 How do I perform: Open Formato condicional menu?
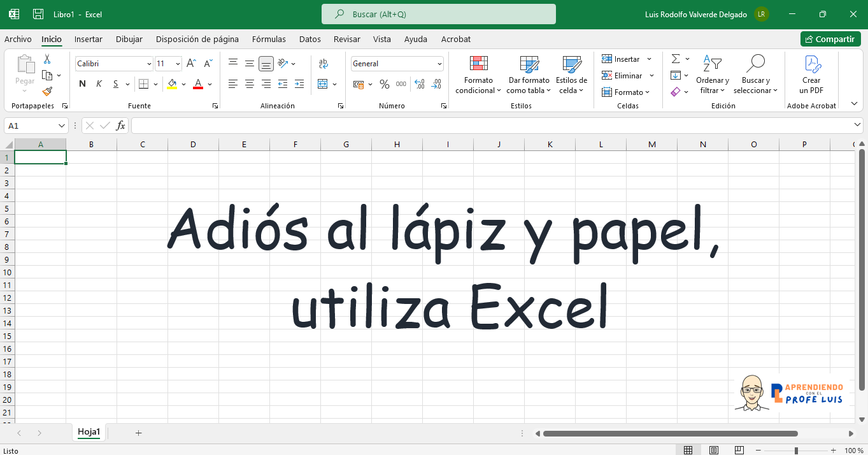[x=478, y=75]
